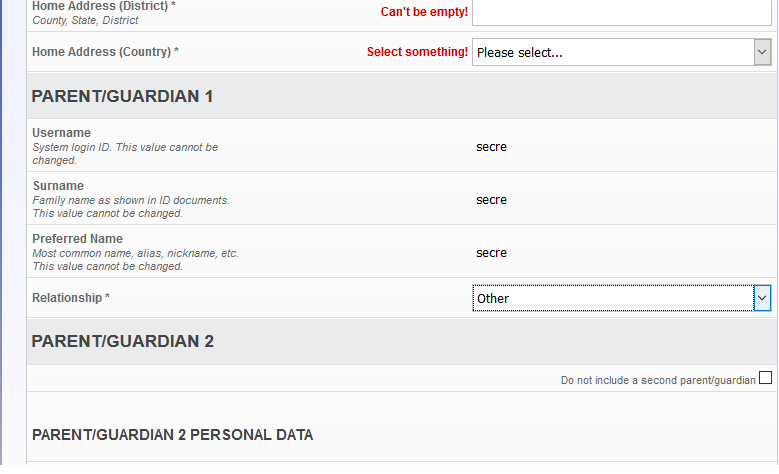
Task: Click the "PARENT/GUARDIAN 1" section heading
Action: (x=123, y=96)
